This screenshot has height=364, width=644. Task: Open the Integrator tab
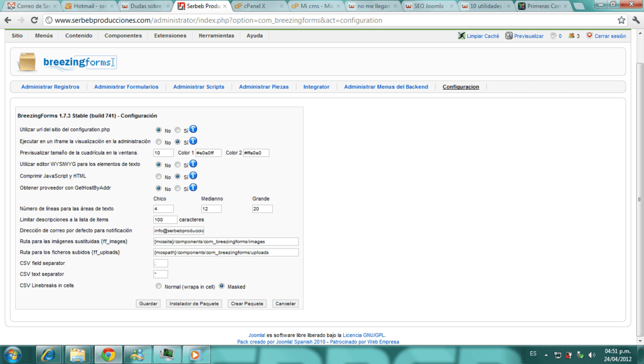coord(316,87)
